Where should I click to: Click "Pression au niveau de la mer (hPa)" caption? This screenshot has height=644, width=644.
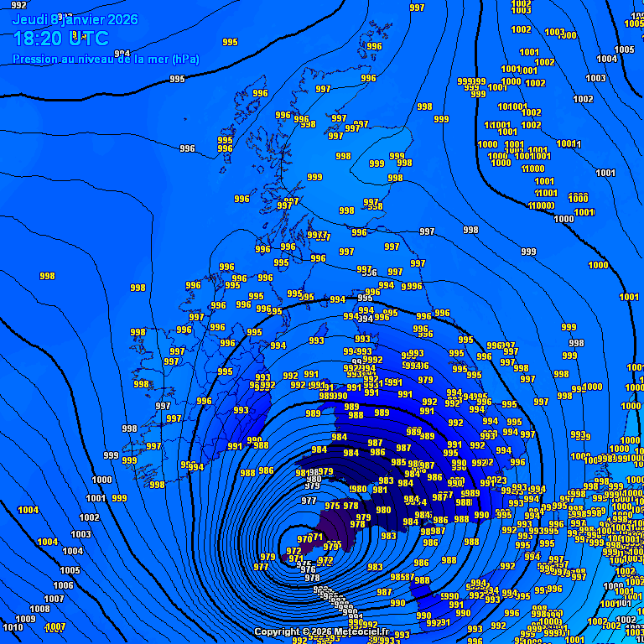click(106, 60)
